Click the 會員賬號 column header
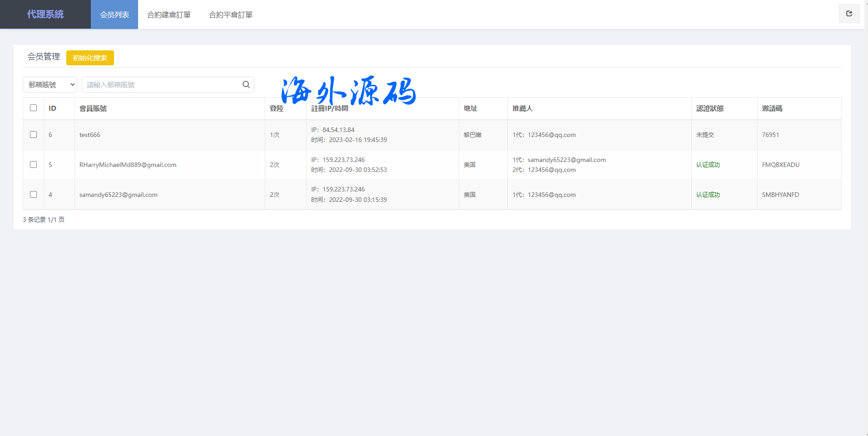The height and width of the screenshot is (436, 868). point(93,108)
